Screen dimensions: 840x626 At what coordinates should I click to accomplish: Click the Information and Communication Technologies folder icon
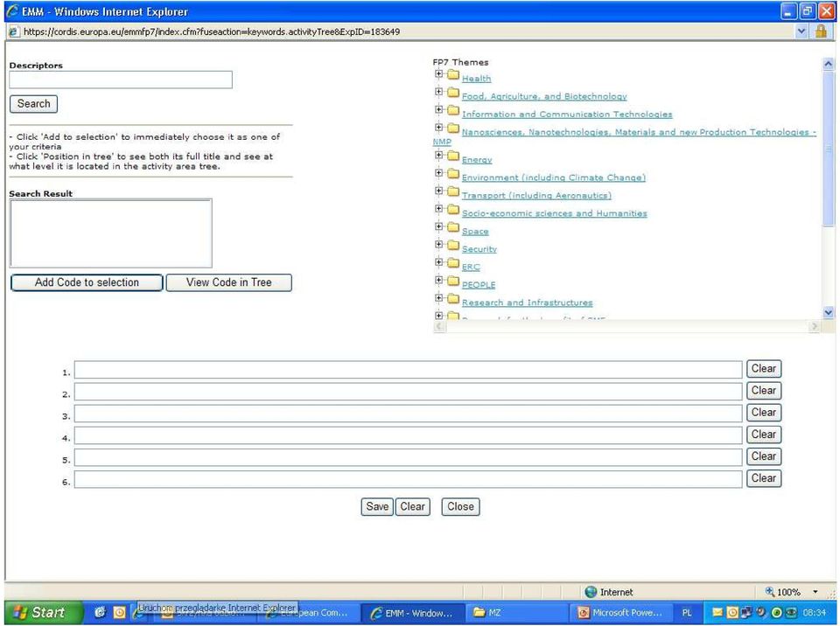click(453, 110)
